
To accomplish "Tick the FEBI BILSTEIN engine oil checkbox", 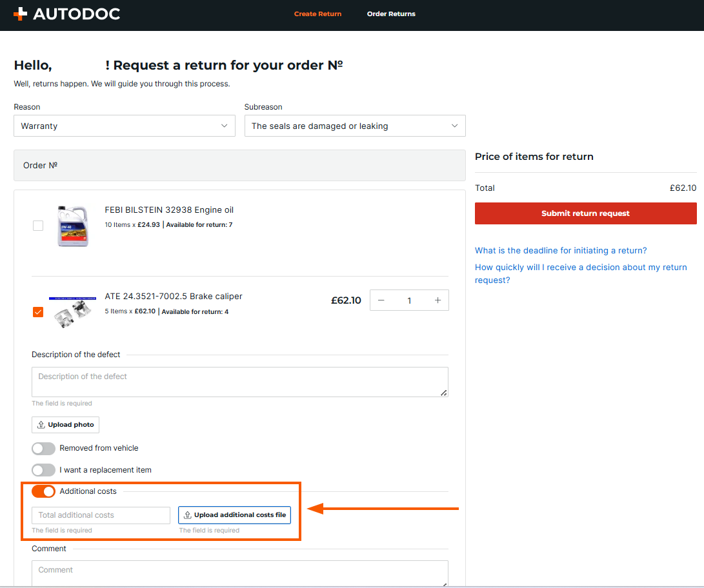I will (38, 226).
